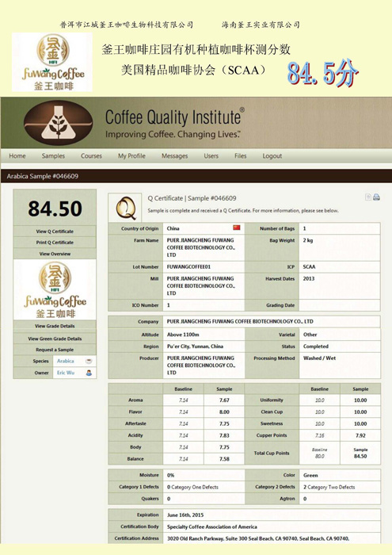Open the Eric Wu owner link
Screen dimensions: 392x555
coord(66,373)
